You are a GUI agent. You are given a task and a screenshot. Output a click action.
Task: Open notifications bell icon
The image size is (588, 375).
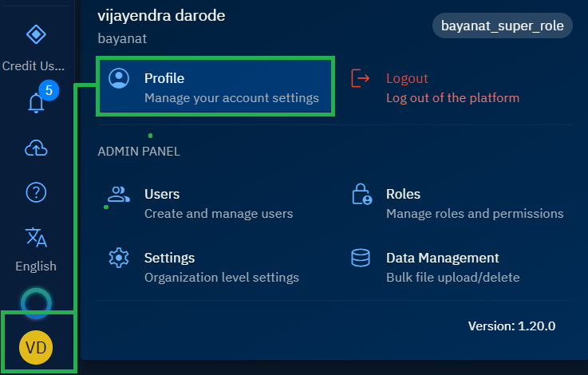point(36,103)
